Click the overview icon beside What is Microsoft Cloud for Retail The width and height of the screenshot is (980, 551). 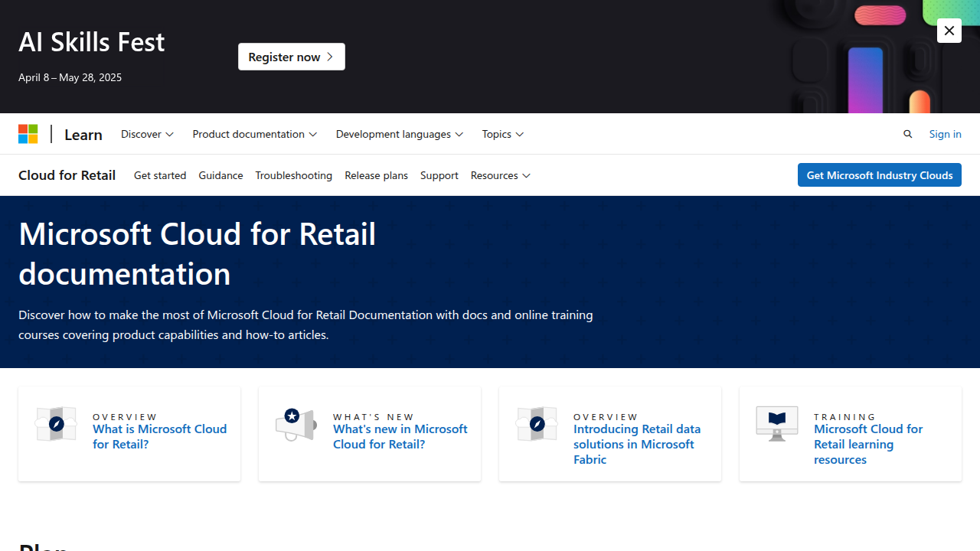(56, 424)
